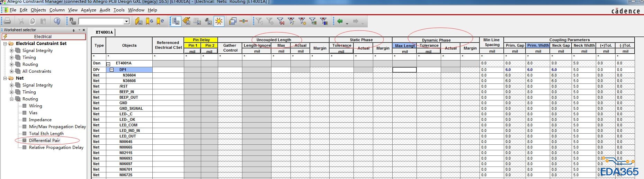The image size is (644, 179).
Task: Open toolbar search combo box dropdown
Action: 126,21
